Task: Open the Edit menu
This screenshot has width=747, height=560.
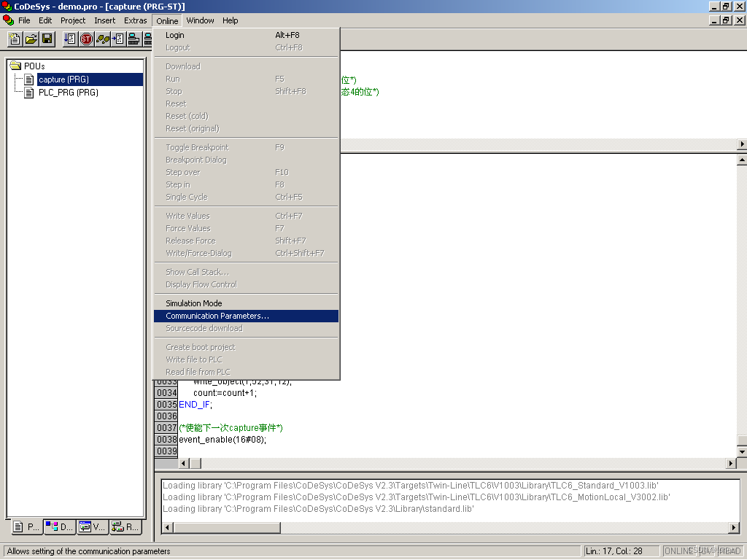Action: point(45,20)
